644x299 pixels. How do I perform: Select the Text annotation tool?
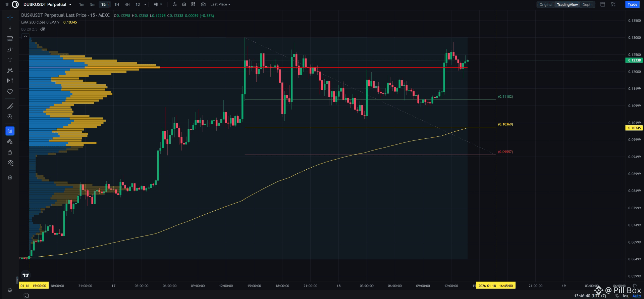(x=10, y=60)
